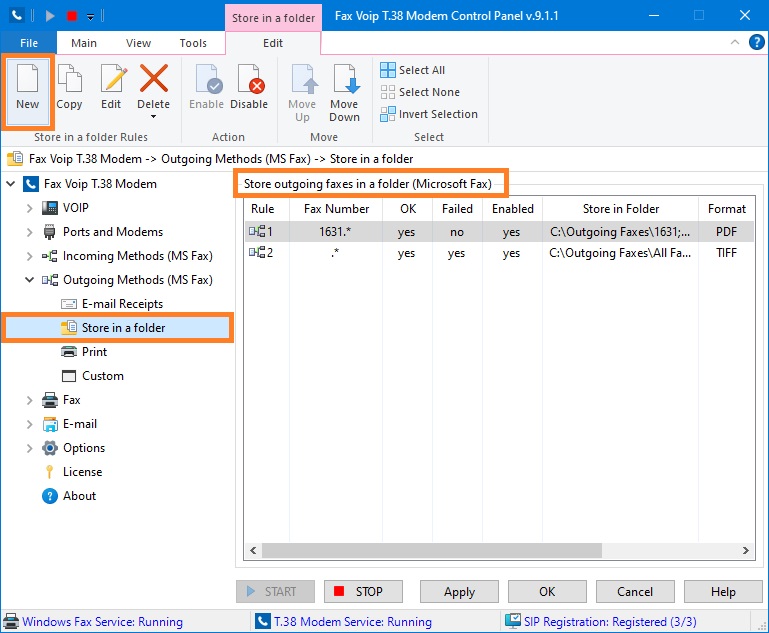
Task: Click the OK button
Action: point(547,592)
